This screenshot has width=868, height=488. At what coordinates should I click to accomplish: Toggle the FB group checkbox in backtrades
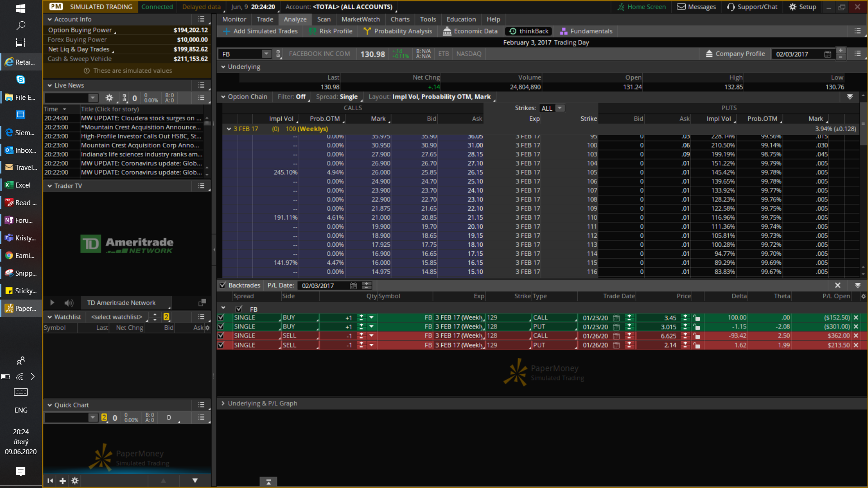(x=239, y=309)
